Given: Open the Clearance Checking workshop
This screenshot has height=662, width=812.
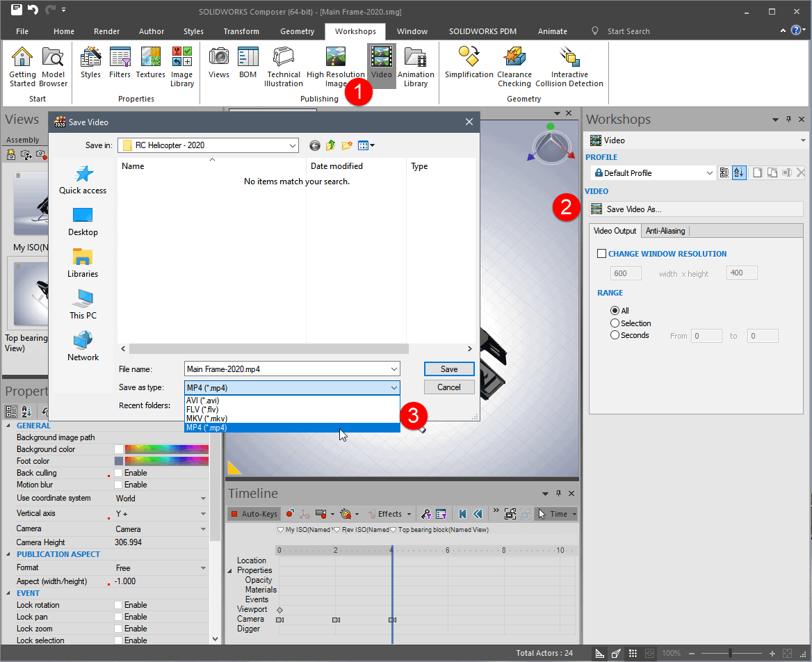Looking at the screenshot, I should pyautogui.click(x=514, y=67).
